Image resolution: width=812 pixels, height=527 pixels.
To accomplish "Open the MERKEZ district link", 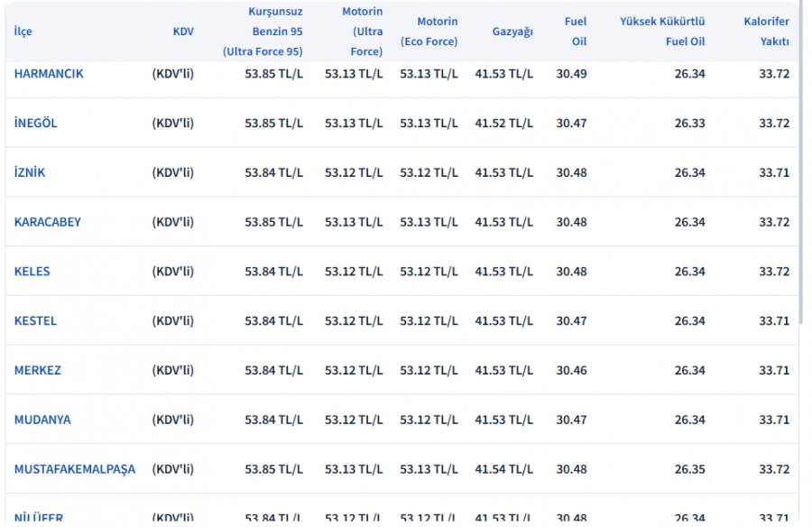I will 38,370.
